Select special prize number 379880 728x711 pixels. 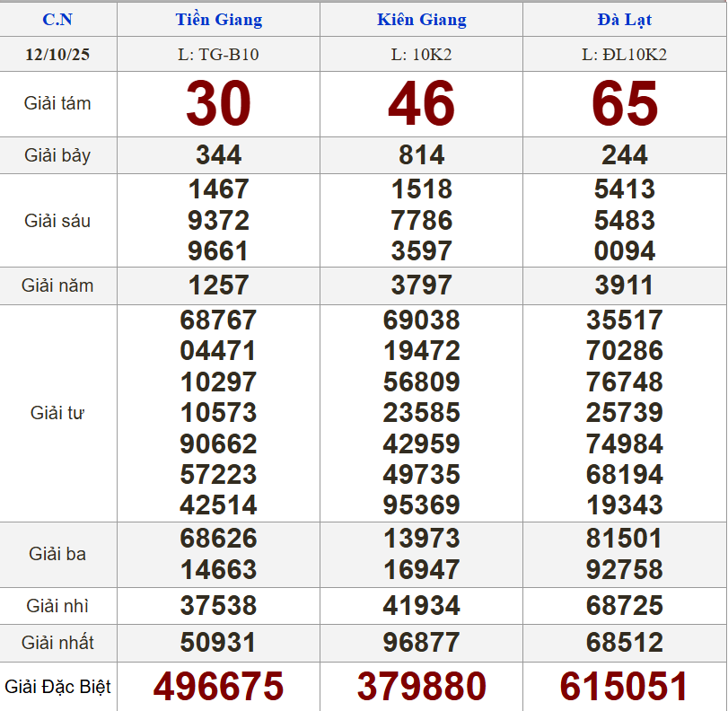pyautogui.click(x=421, y=687)
